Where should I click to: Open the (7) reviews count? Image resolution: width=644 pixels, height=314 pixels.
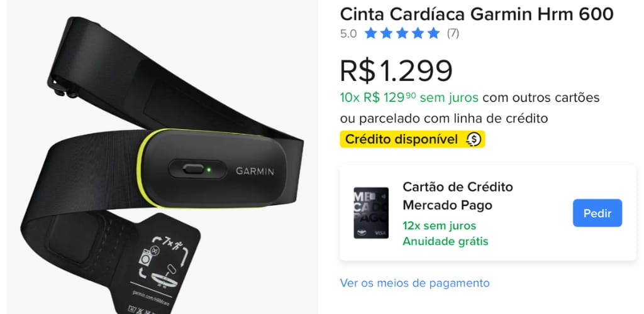click(x=453, y=33)
